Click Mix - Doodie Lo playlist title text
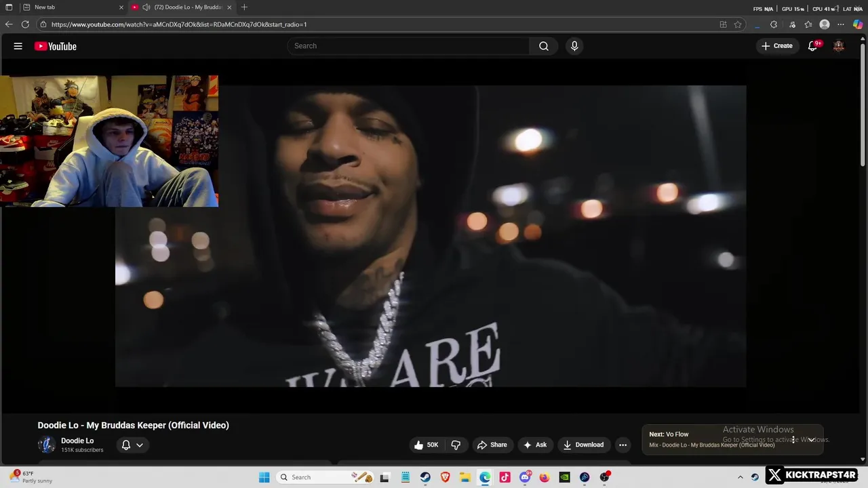 pos(712,445)
